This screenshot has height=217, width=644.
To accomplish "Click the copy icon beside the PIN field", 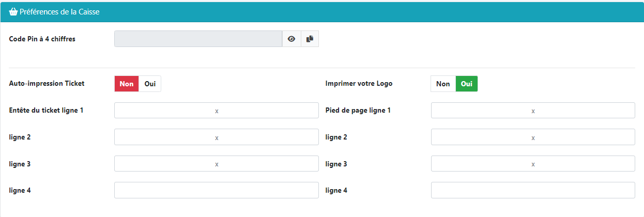I will click(310, 39).
